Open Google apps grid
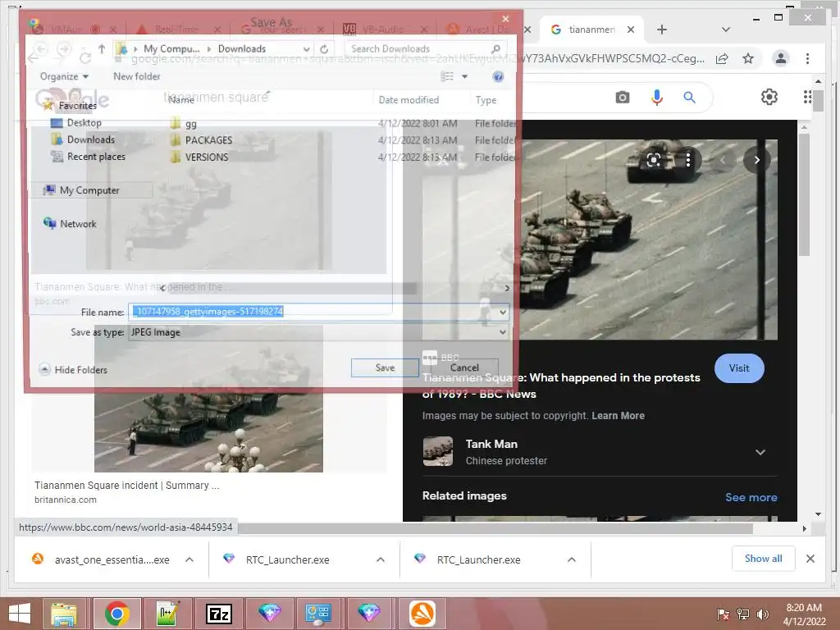840x630 pixels. [807, 97]
